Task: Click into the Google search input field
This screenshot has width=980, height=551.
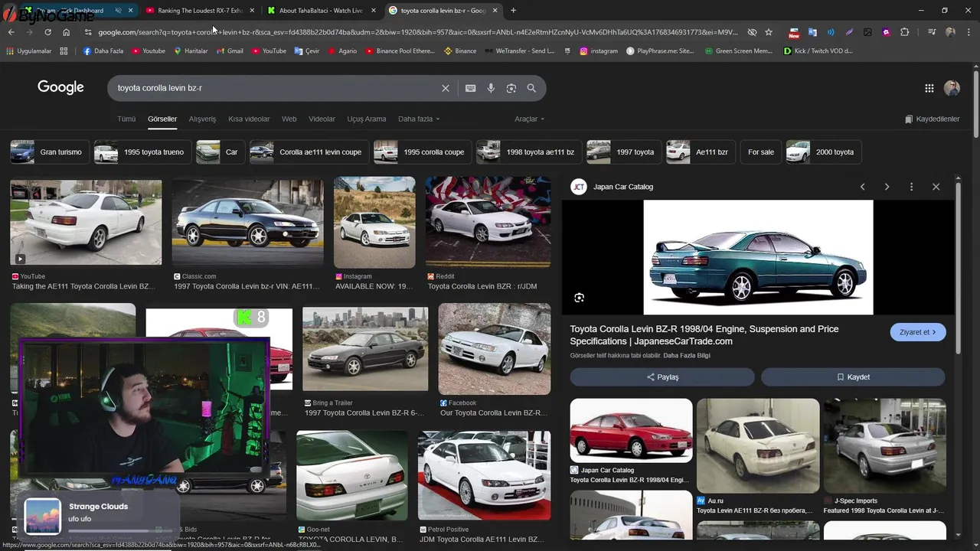Action: pos(276,88)
